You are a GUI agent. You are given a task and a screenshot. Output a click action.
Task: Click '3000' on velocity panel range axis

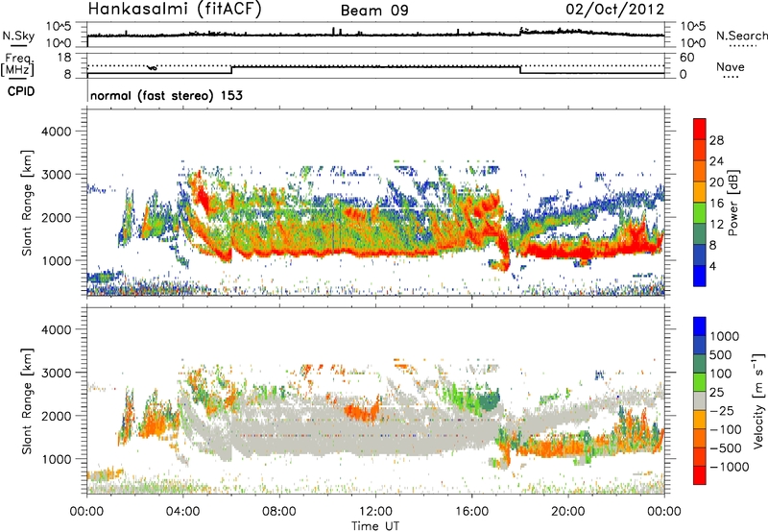[x=57, y=373]
